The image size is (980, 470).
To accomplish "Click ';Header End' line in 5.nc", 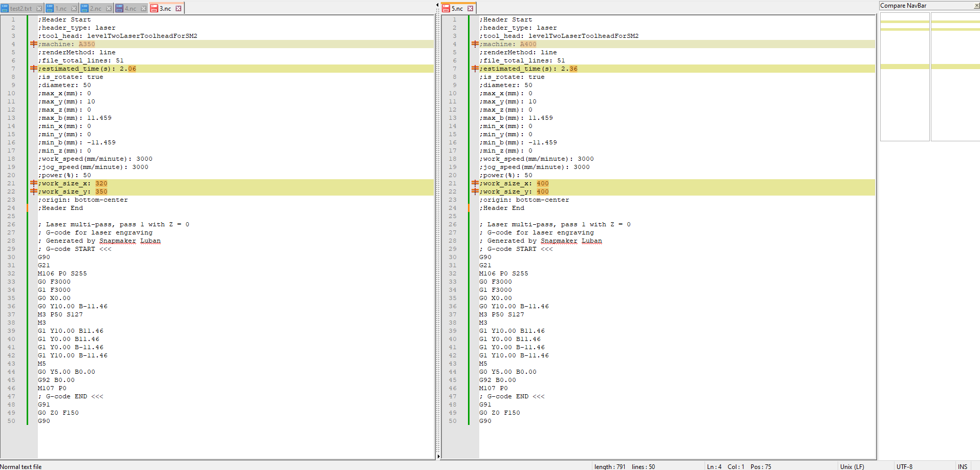I will point(502,208).
